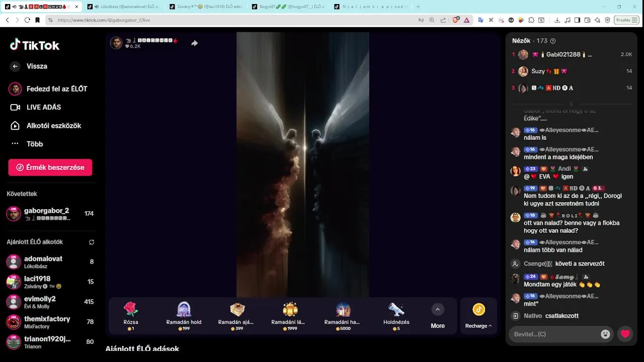Open Brave Shields icon
The width and height of the screenshot is (644, 362).
(456, 20)
